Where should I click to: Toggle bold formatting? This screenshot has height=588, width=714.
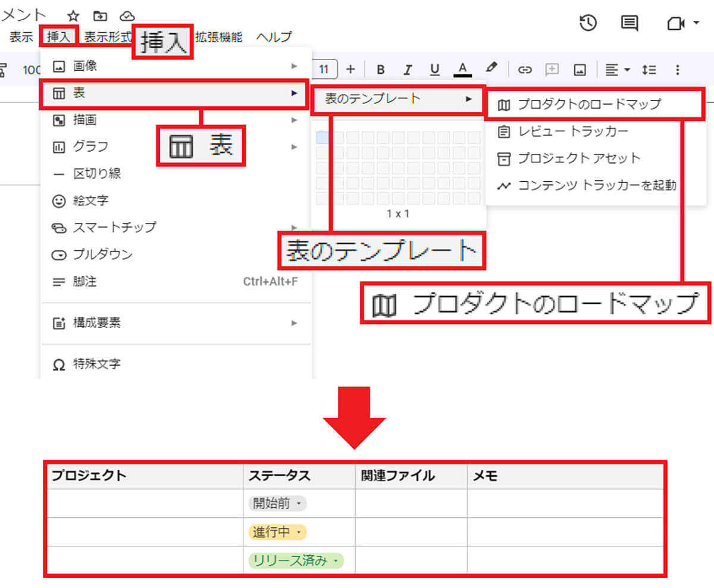click(x=381, y=70)
